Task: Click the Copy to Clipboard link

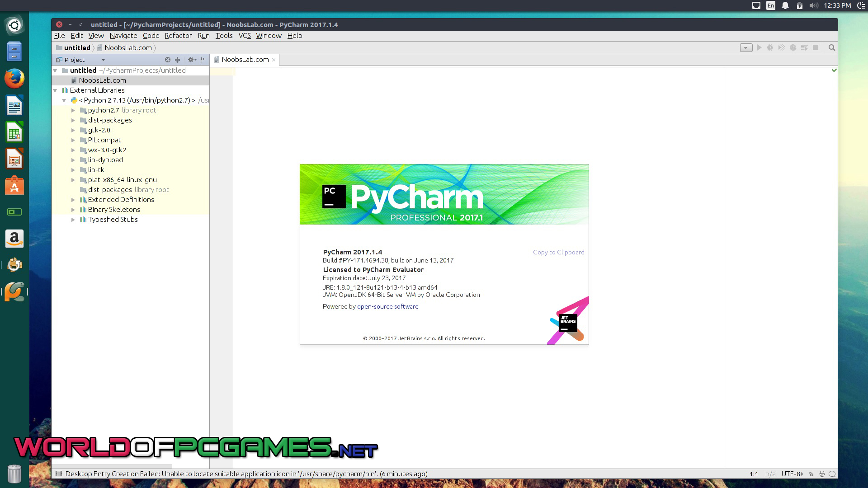Action: pos(558,252)
